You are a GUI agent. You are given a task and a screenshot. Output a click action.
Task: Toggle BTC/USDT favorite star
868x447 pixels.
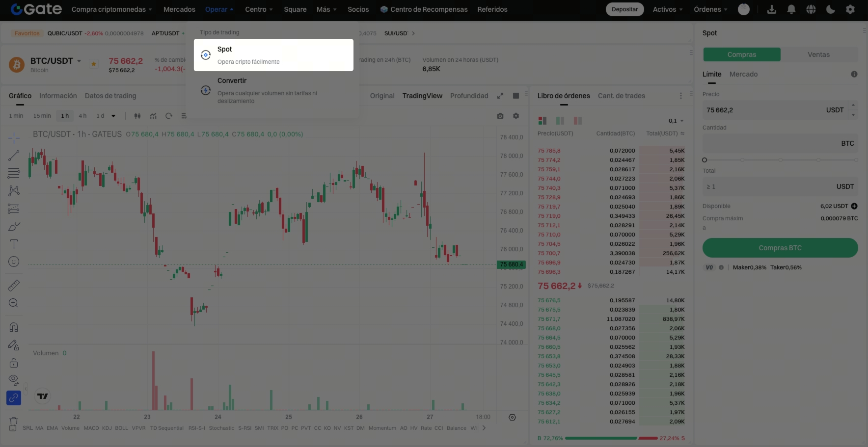pos(94,64)
